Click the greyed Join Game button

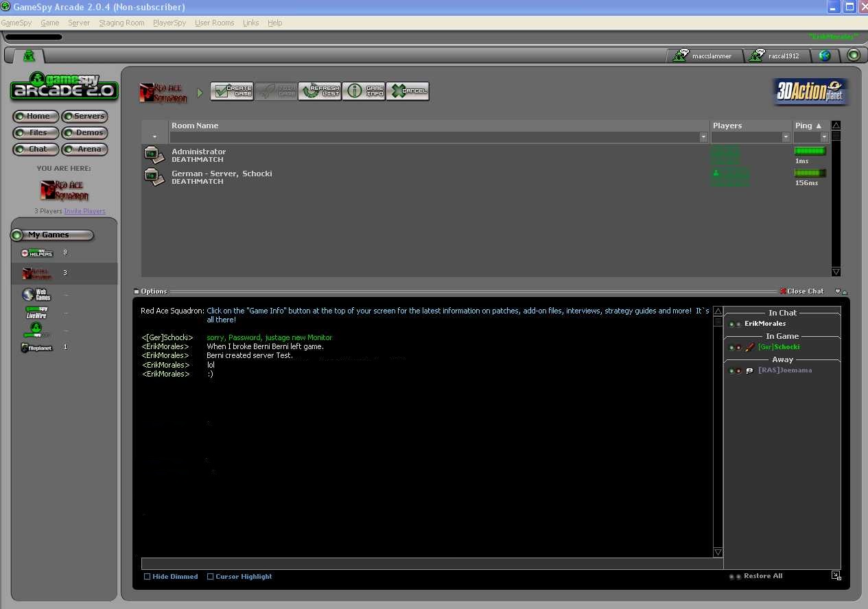click(x=276, y=91)
